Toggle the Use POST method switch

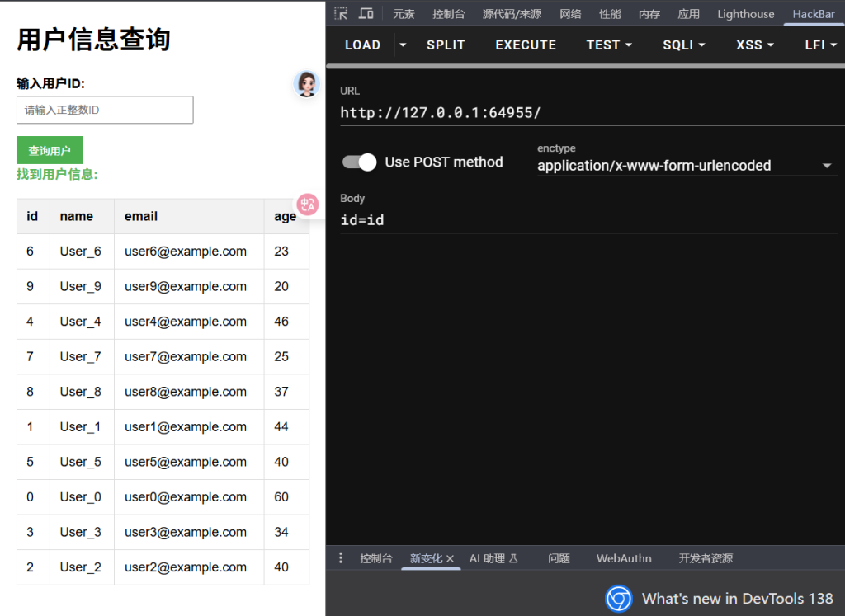(360, 162)
